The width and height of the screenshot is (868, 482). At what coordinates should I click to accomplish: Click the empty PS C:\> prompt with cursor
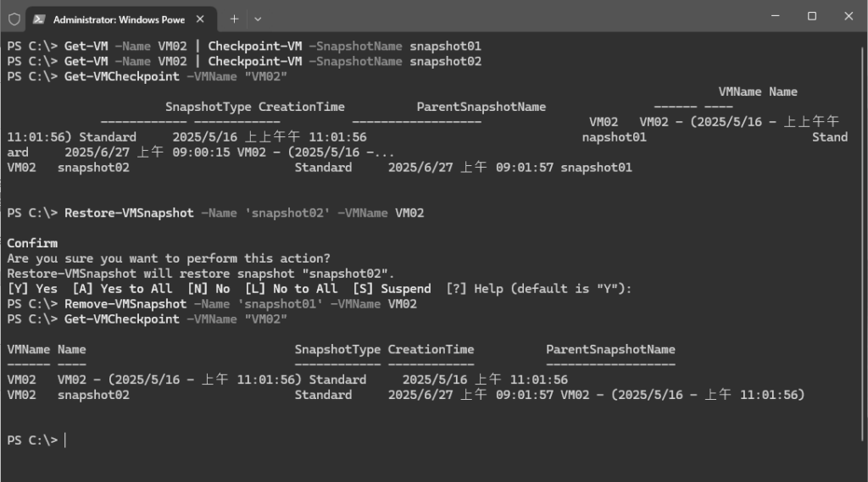36,440
